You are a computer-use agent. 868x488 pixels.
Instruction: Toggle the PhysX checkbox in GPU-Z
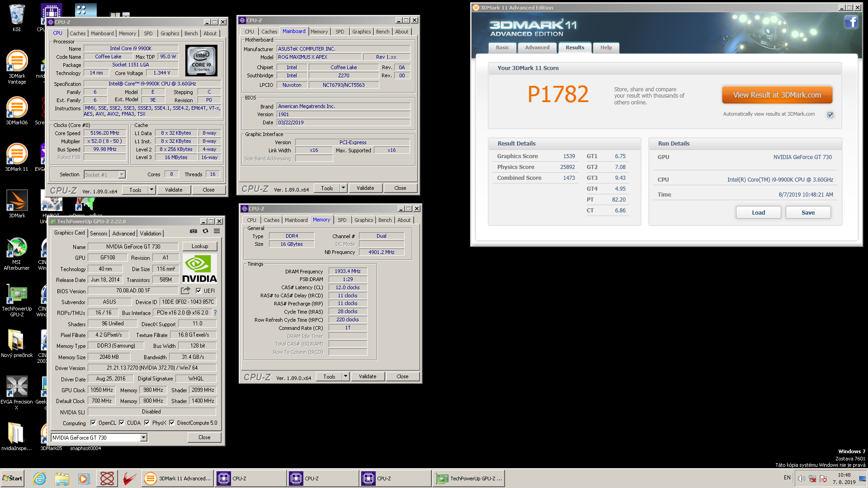click(x=147, y=423)
